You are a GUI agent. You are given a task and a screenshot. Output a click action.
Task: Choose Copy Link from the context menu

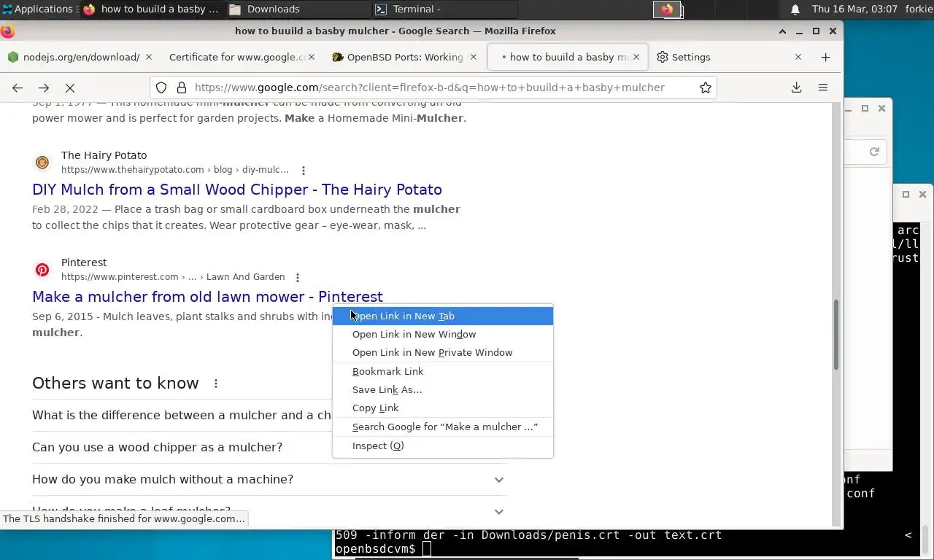(x=443, y=408)
